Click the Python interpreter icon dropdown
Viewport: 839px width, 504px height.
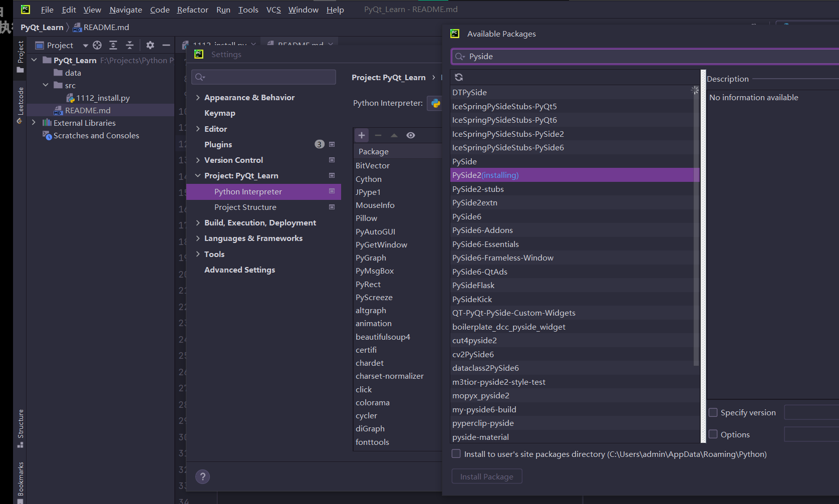click(x=435, y=103)
